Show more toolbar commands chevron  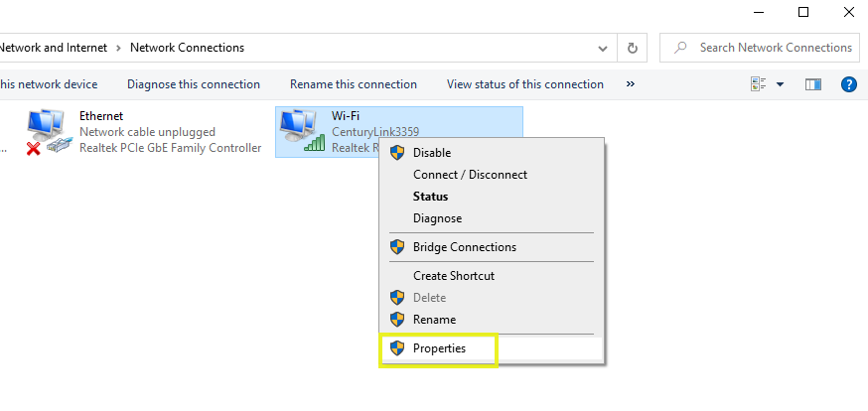coord(630,84)
